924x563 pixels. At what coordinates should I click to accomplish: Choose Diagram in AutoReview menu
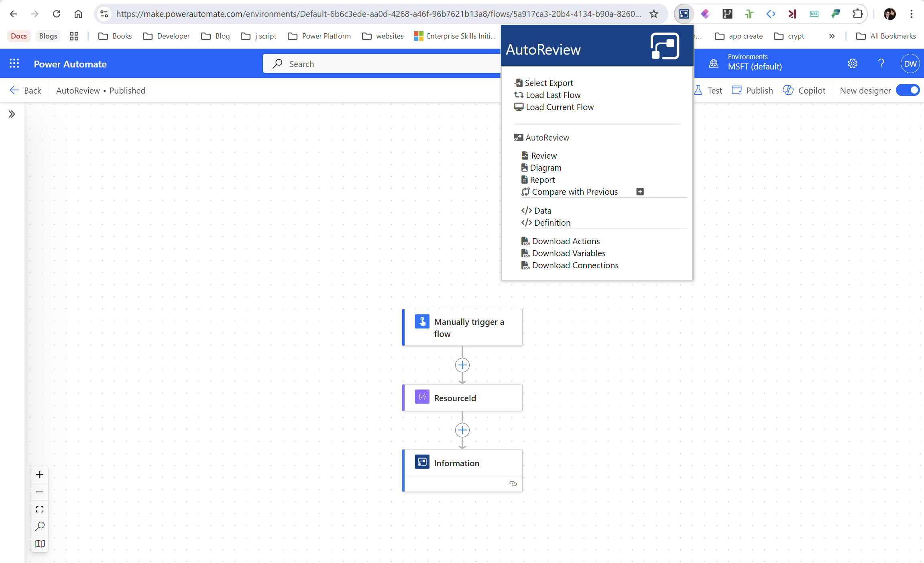pyautogui.click(x=545, y=168)
